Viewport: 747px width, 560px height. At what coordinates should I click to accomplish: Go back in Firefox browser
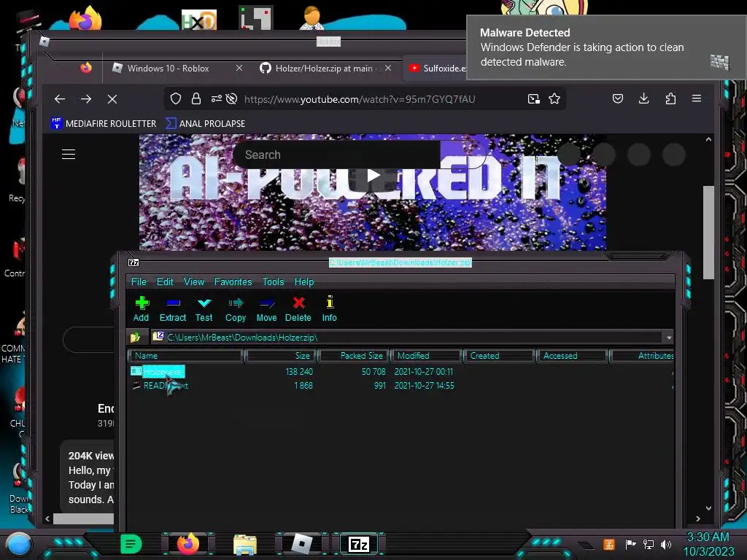click(x=60, y=99)
